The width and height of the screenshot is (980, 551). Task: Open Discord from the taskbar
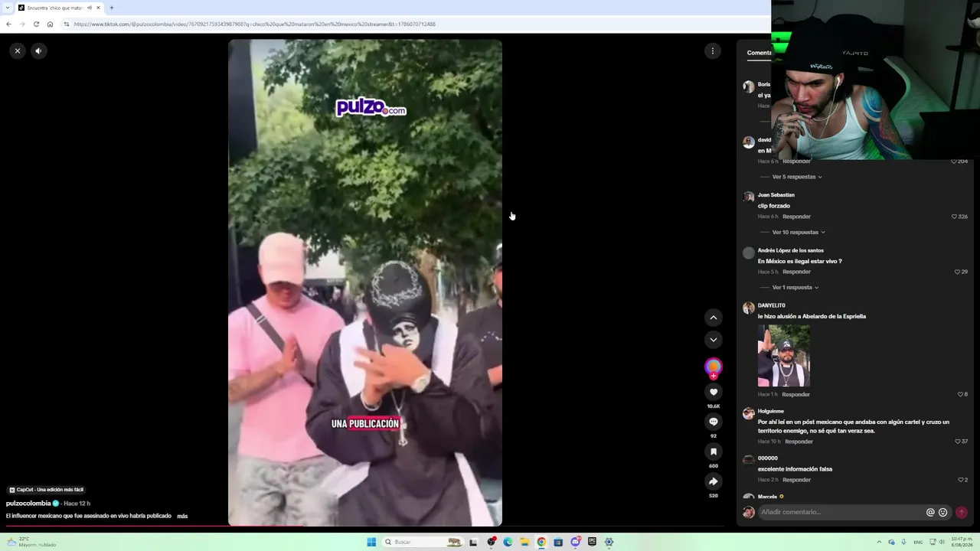pos(575,542)
